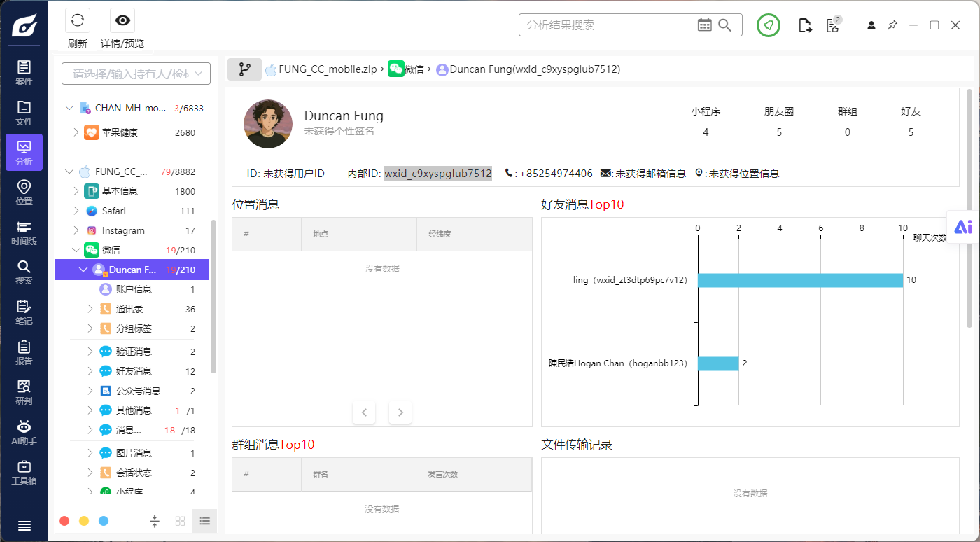This screenshot has height=542, width=980.
Task: Open the 笔记 (Notes) sidebar section
Action: 24,312
